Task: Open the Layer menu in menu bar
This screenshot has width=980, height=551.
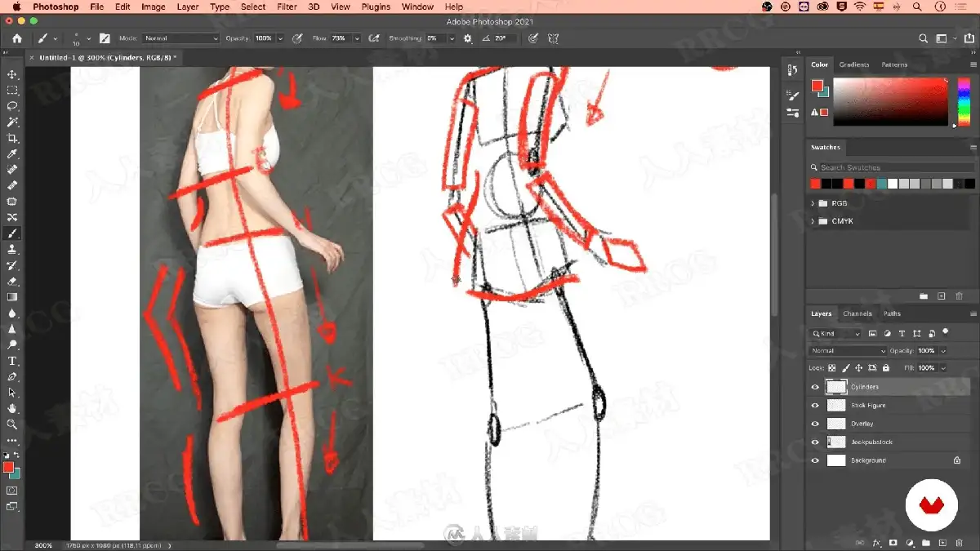Action: [188, 7]
